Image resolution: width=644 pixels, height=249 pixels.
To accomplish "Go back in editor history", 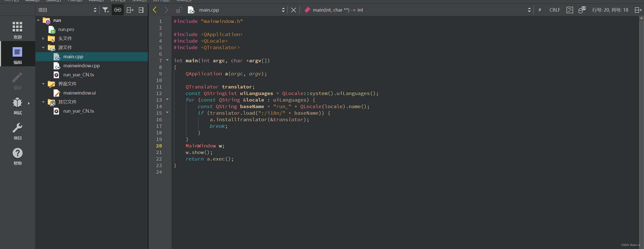I will pos(155,10).
